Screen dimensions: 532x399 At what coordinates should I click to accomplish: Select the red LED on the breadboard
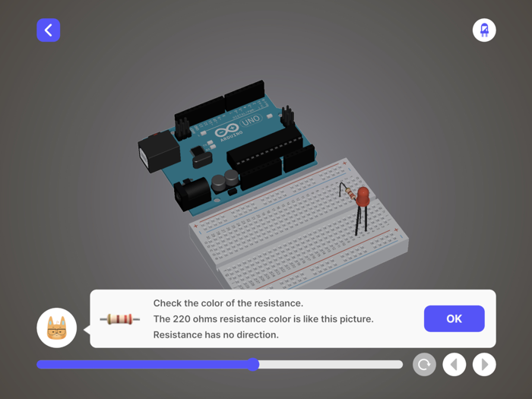point(363,197)
